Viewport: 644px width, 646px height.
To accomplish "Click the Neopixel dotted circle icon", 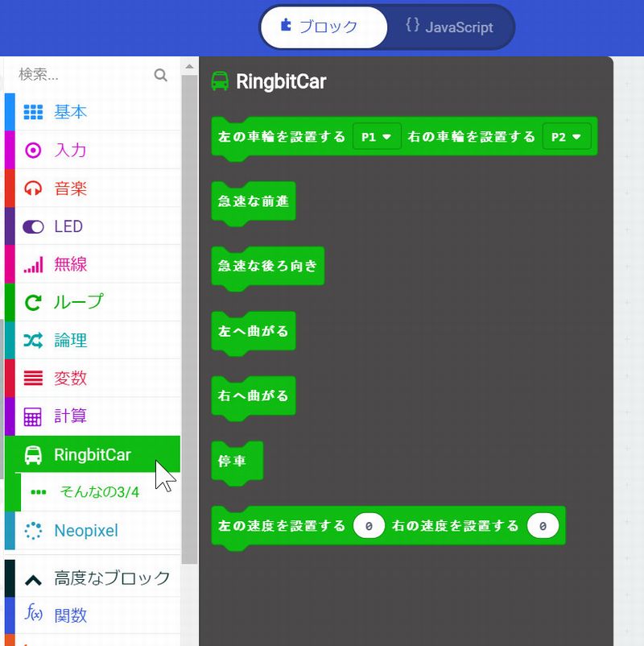I will 33,531.
